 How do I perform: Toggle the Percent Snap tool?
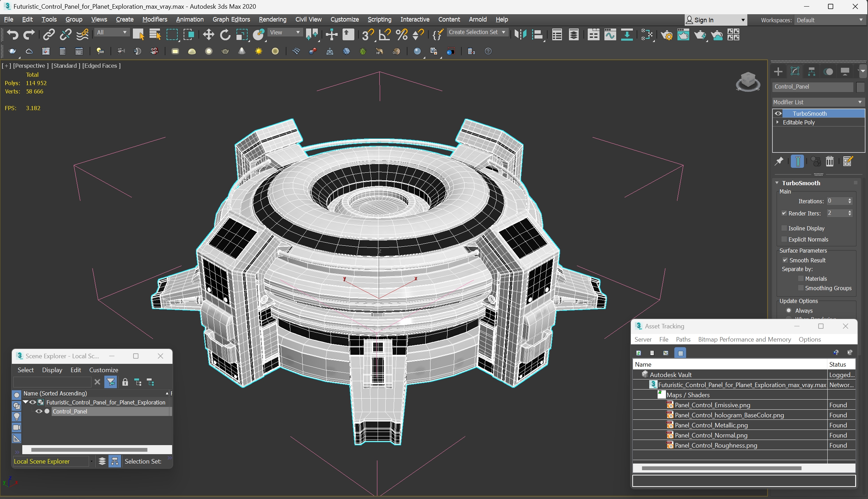point(402,34)
